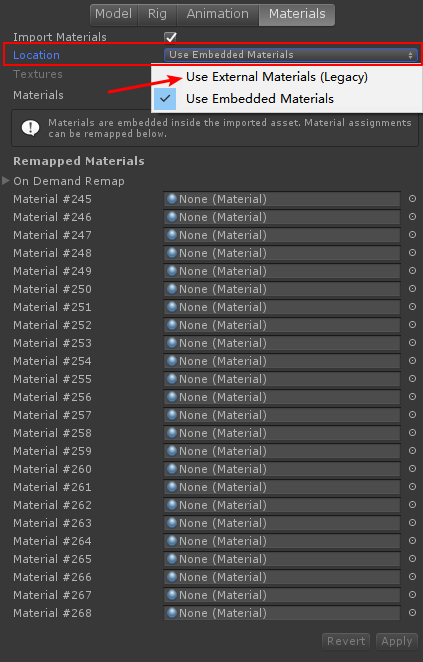Toggle the Import Materials checkbox
This screenshot has width=423, height=662.
pos(171,37)
